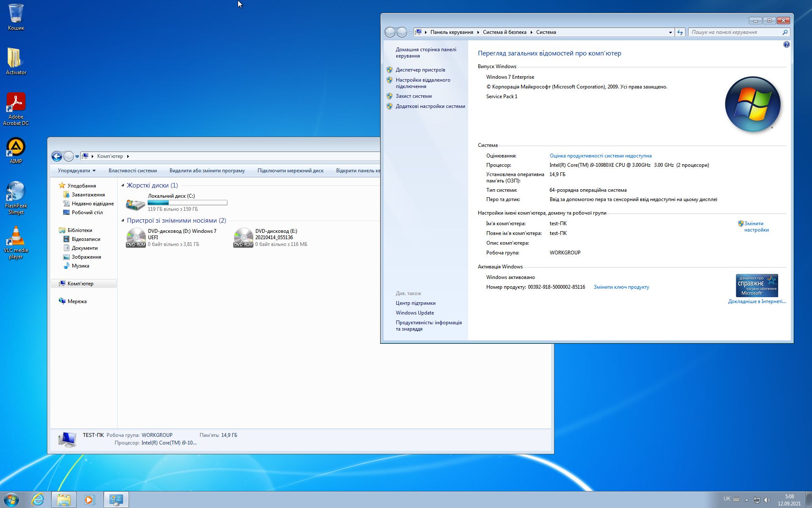
Task: Click the genuine Microsoft software badge
Action: click(757, 285)
